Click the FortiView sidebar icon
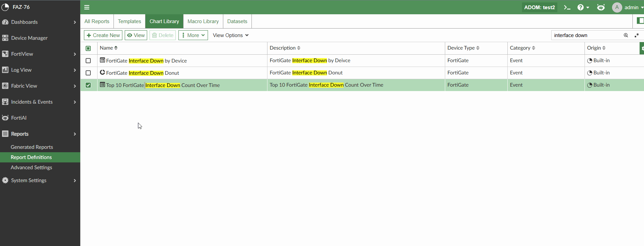644x246 pixels. coord(5,54)
